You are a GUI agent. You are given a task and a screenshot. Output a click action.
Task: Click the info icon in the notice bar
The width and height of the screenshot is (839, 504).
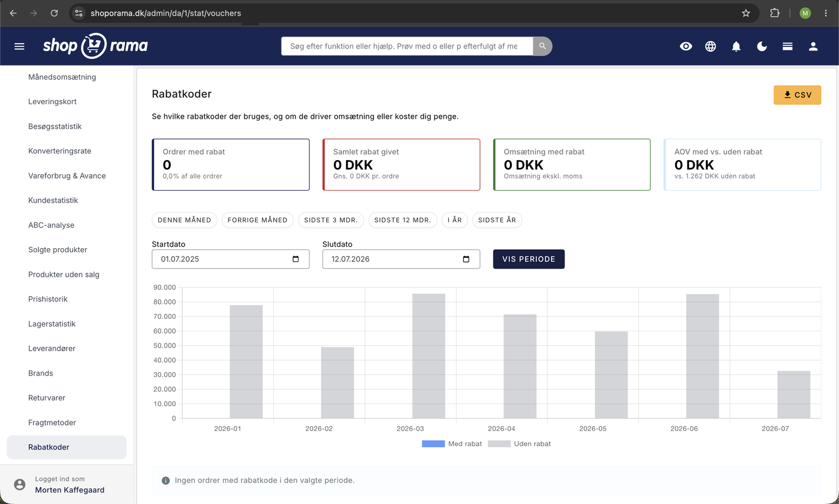point(166,481)
